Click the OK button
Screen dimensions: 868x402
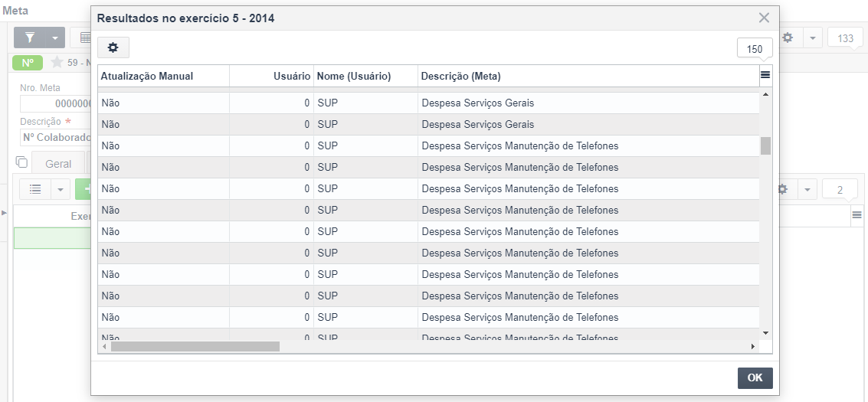coord(755,377)
